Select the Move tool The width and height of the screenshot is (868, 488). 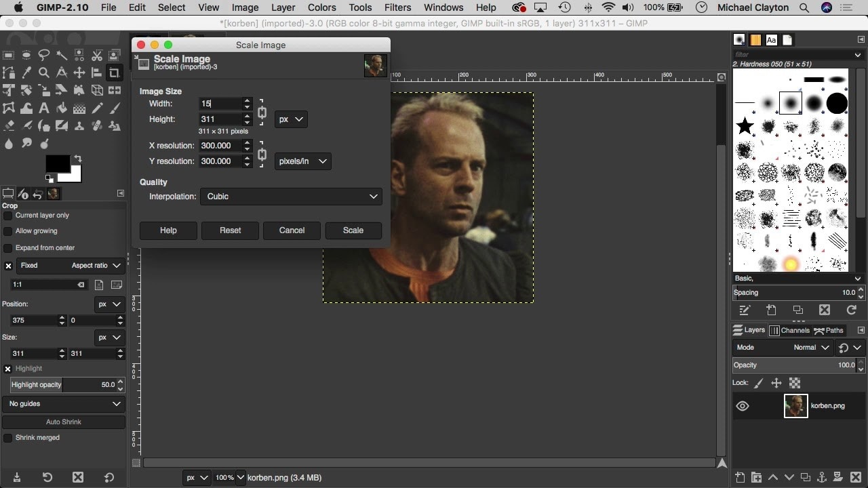coord(79,73)
